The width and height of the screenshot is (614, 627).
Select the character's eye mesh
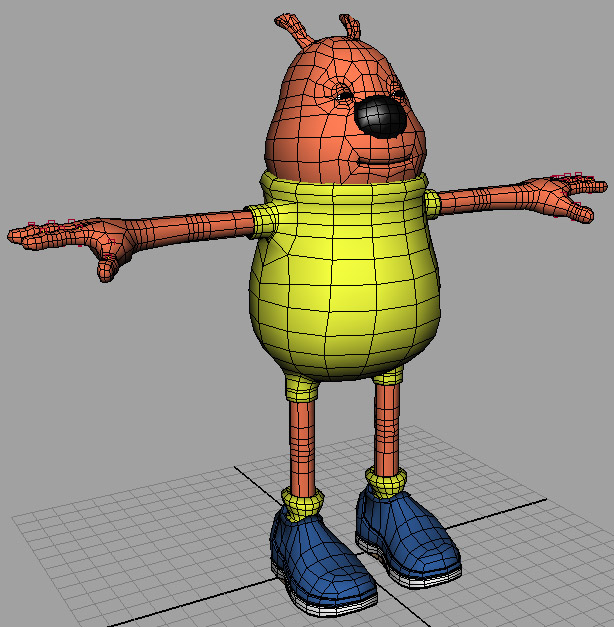pyautogui.click(x=343, y=95)
